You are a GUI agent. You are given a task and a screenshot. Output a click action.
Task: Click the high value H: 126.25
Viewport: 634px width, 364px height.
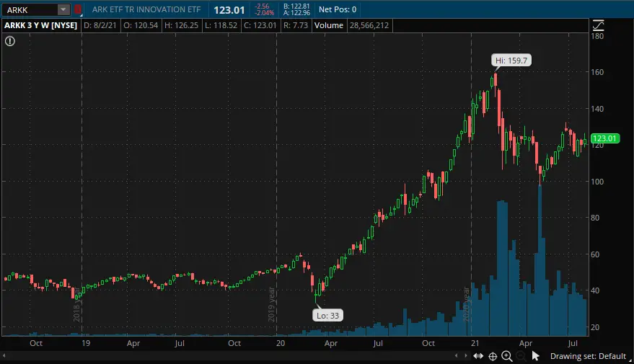[182, 25]
